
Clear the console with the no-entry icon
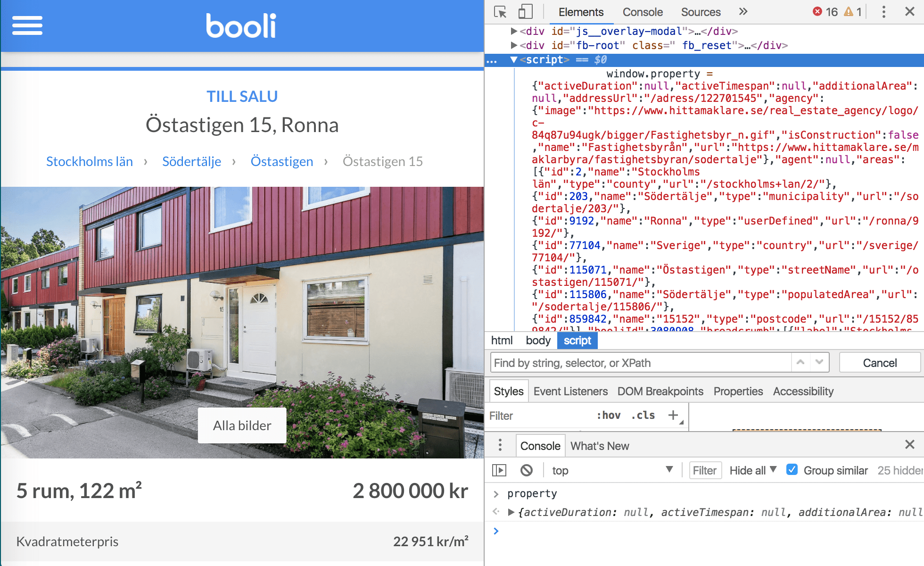tap(527, 470)
